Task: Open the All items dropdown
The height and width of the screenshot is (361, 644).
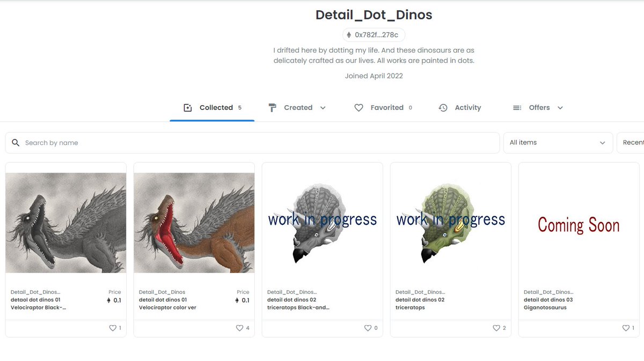Action: coord(558,143)
